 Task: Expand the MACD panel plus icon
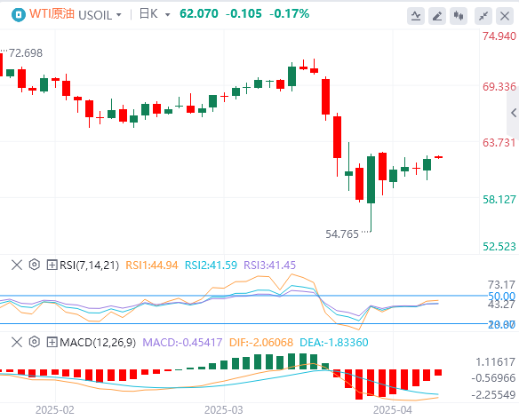click(52, 342)
